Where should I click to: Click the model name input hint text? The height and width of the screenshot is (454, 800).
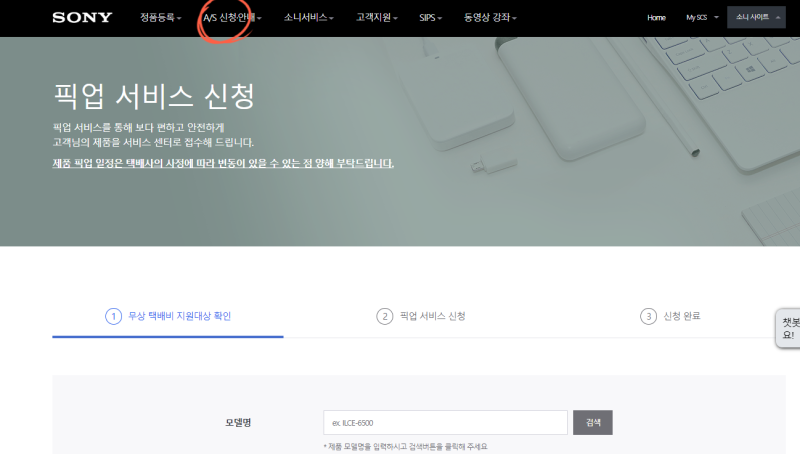406,446
